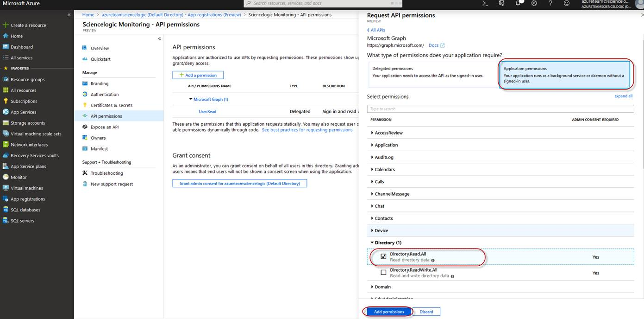Click Grant admin consent button
The width and height of the screenshot is (644, 319).
coord(239,183)
